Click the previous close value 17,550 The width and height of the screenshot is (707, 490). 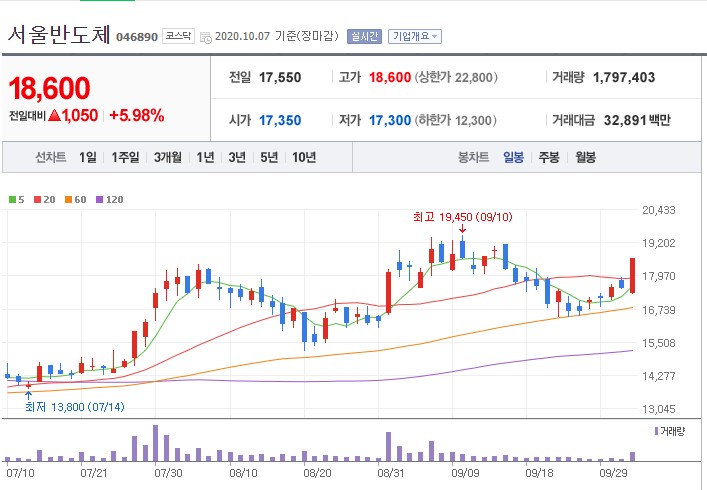[x=280, y=78]
